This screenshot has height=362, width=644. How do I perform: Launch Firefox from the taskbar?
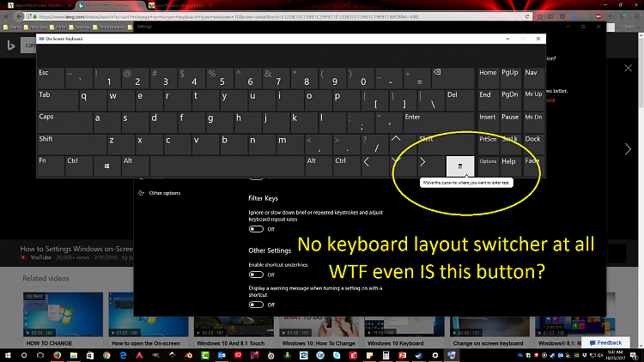pyautogui.click(x=57, y=355)
